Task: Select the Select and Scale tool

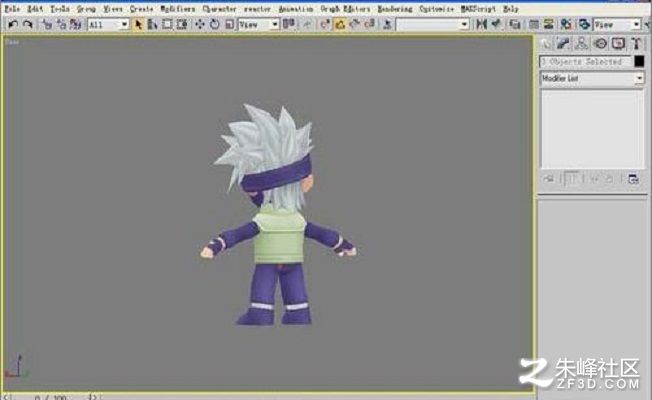Action: pos(229,25)
